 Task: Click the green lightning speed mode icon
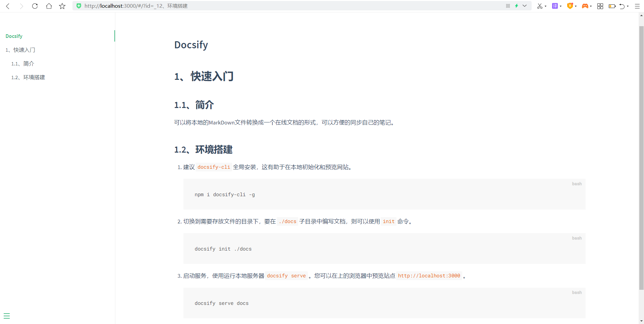click(517, 6)
